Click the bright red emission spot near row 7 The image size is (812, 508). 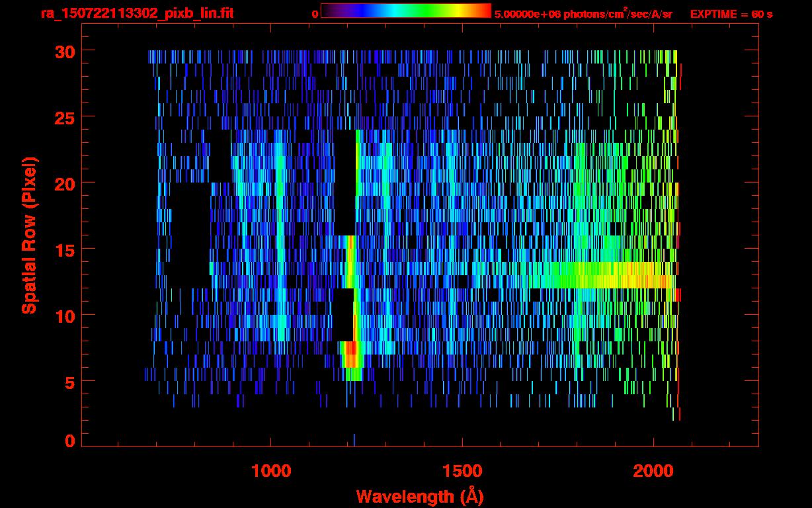(350, 354)
